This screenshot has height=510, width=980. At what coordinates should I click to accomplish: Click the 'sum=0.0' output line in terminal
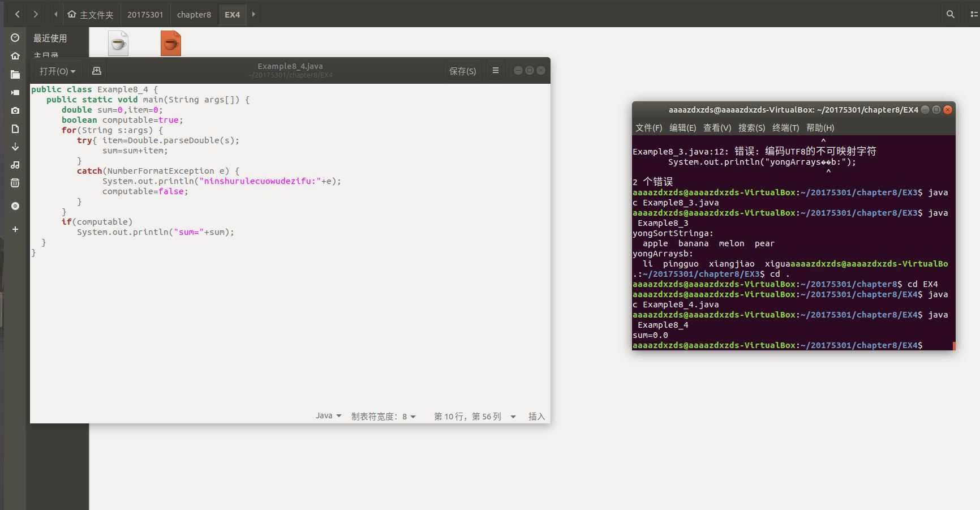[650, 335]
